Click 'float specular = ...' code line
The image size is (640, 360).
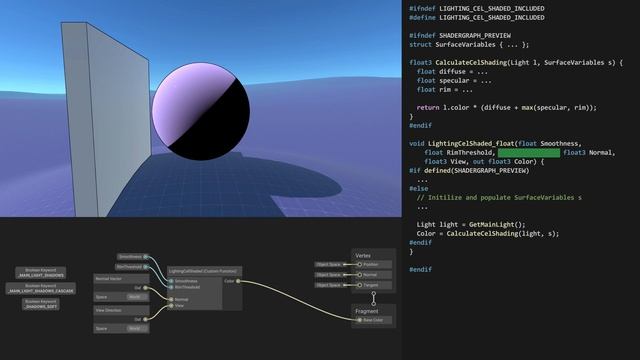point(454,80)
